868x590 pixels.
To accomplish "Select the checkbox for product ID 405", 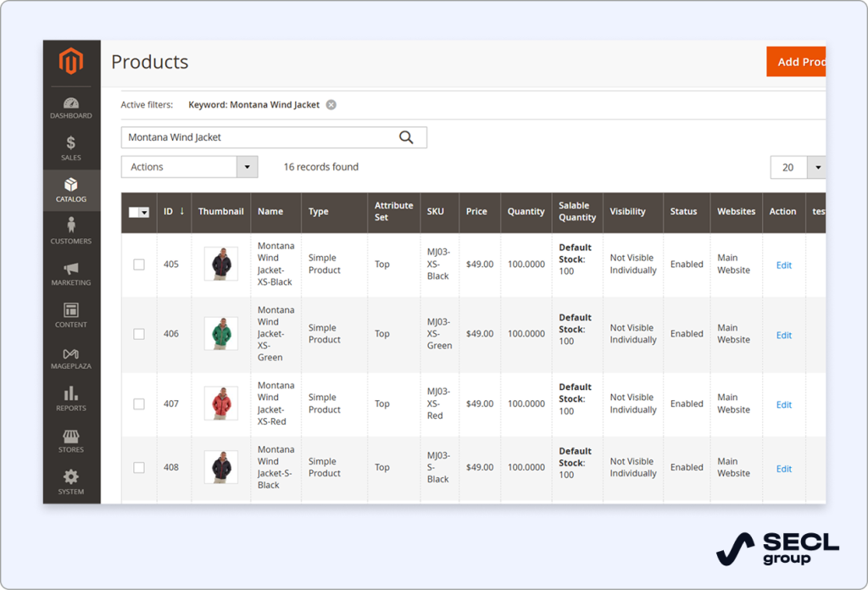I will pyautogui.click(x=138, y=264).
